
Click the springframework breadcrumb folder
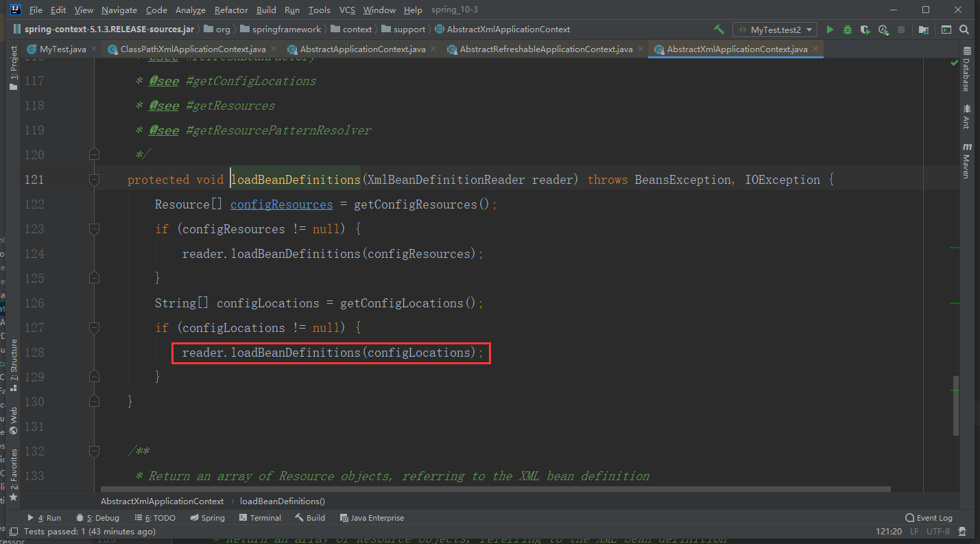click(x=280, y=29)
